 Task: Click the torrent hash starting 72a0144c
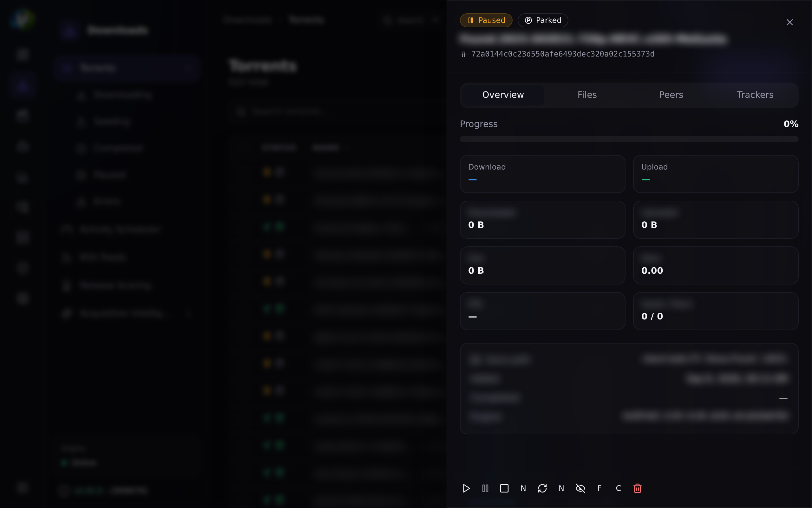[x=563, y=54]
